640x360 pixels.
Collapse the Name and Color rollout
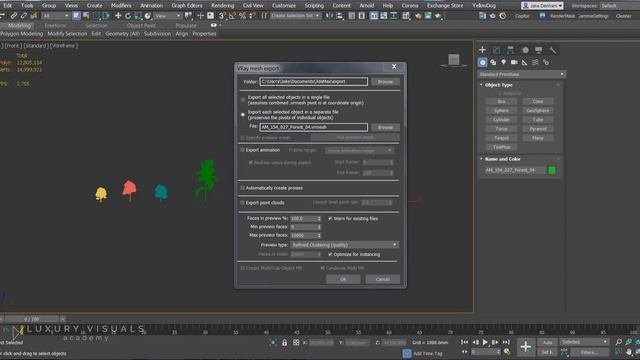(502, 159)
